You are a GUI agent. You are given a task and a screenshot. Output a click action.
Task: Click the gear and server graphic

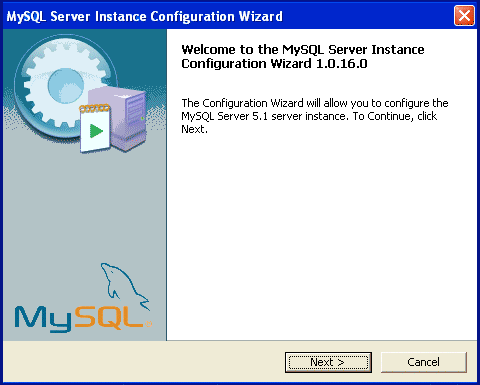point(80,94)
